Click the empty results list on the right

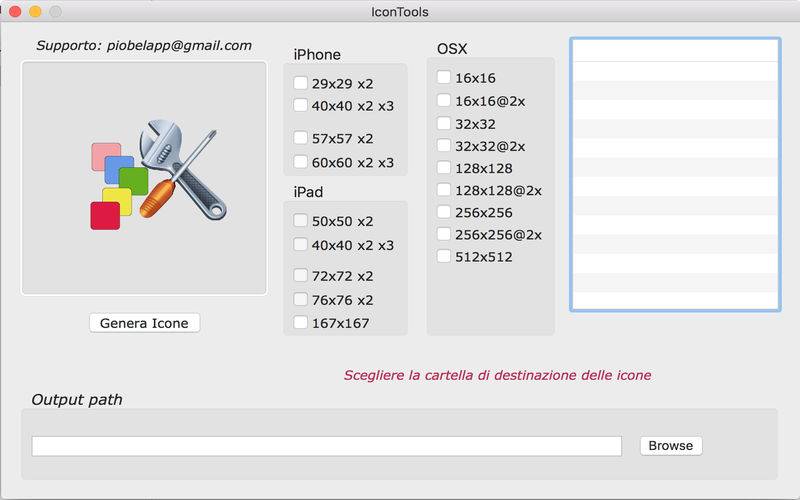point(675,174)
